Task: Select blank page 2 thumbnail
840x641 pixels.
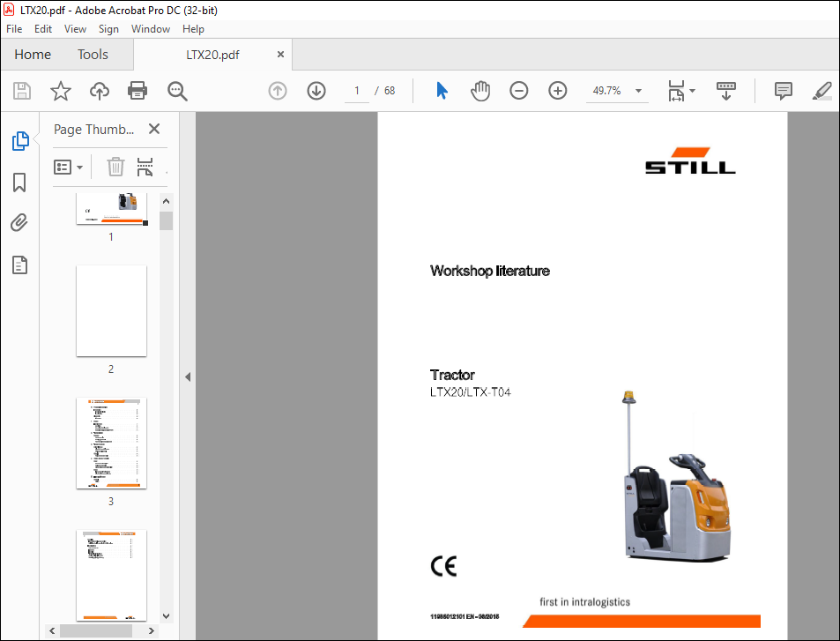Action: [x=111, y=311]
